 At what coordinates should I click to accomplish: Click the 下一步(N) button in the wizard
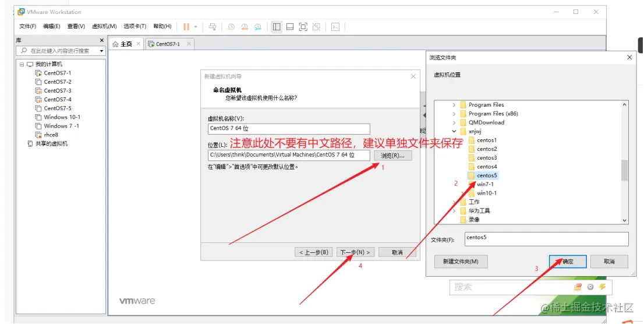(355, 252)
